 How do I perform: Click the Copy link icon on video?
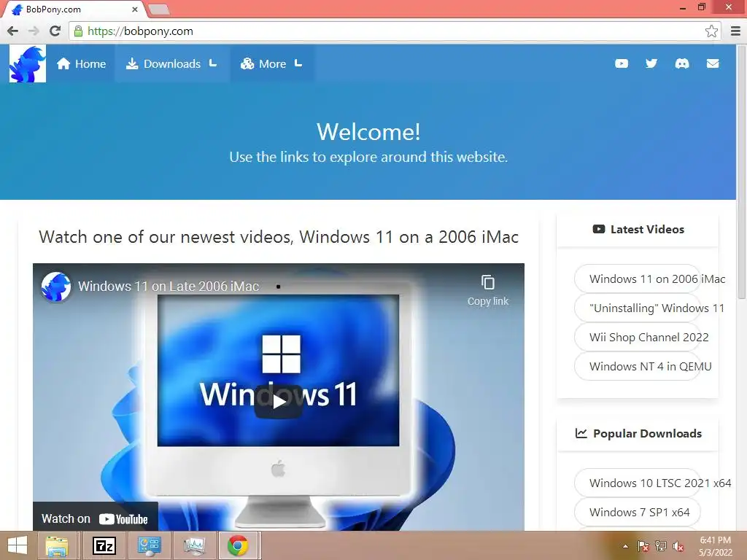(488, 290)
